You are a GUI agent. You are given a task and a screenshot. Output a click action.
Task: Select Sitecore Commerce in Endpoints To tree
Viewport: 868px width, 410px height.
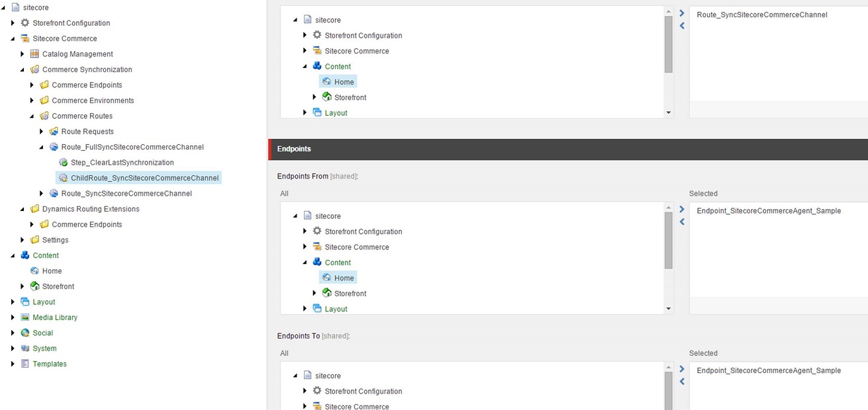coord(357,407)
